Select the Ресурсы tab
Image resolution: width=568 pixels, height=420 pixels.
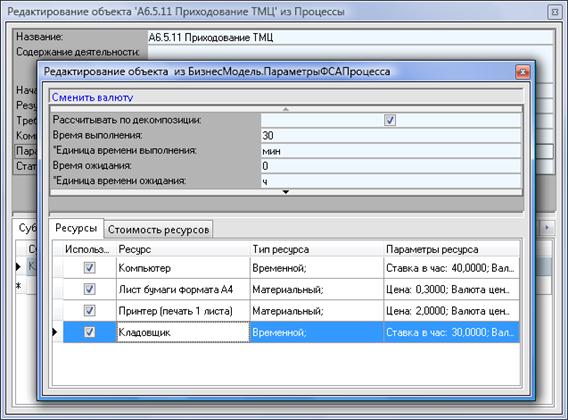tap(76, 228)
